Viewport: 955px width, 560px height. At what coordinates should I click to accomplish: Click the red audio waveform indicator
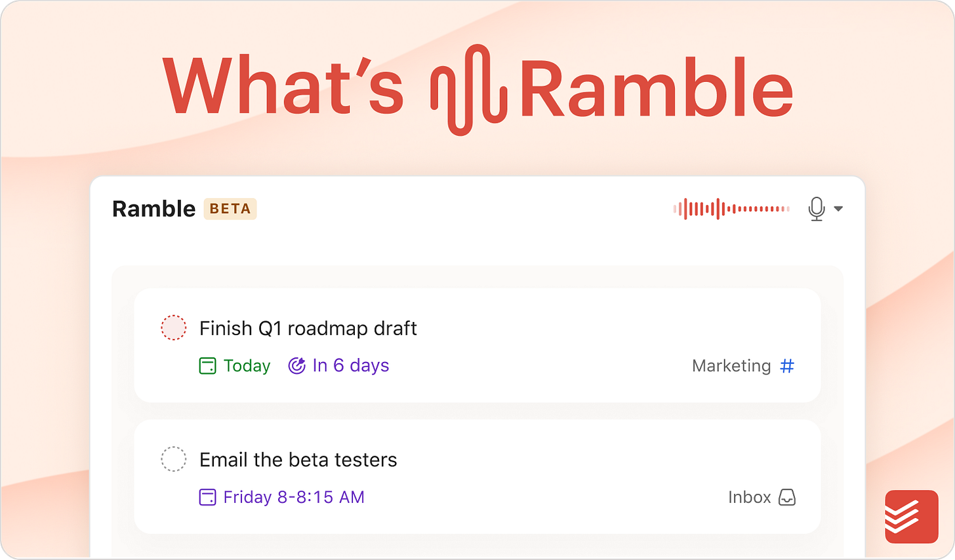(731, 209)
